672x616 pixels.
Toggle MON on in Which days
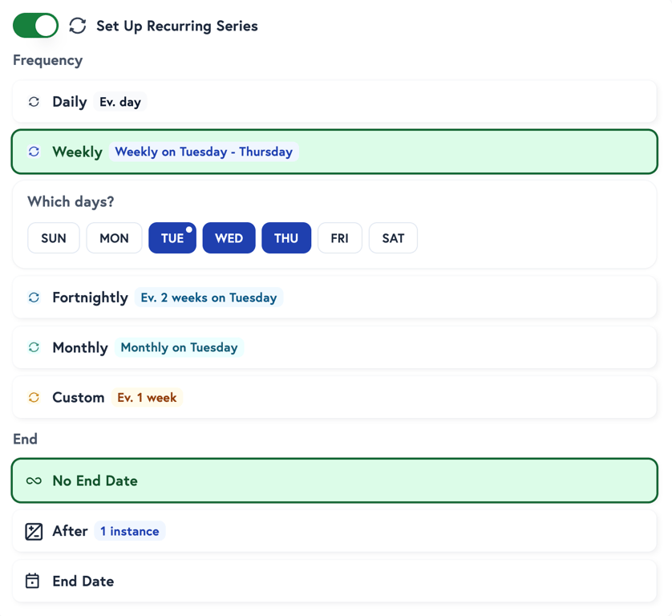[114, 237]
